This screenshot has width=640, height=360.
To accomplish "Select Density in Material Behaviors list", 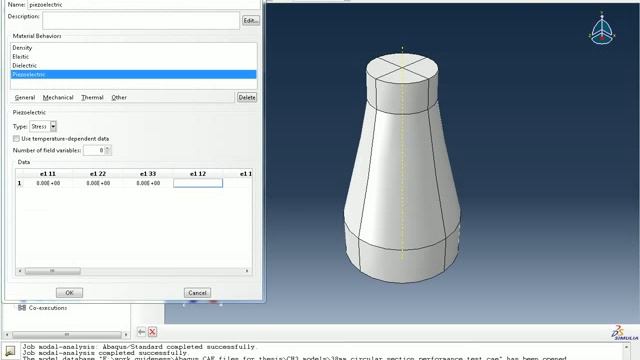I will pos(133,48).
